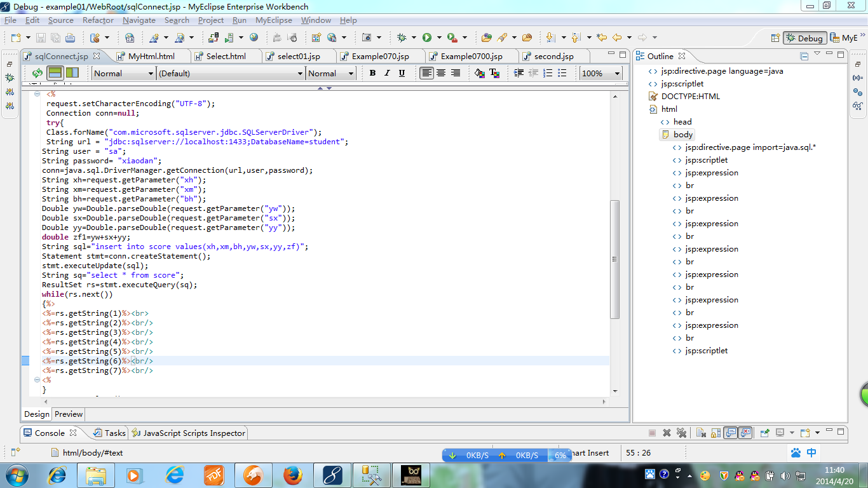
Task: Open the 100% zoom dropdown
Action: click(x=601, y=73)
